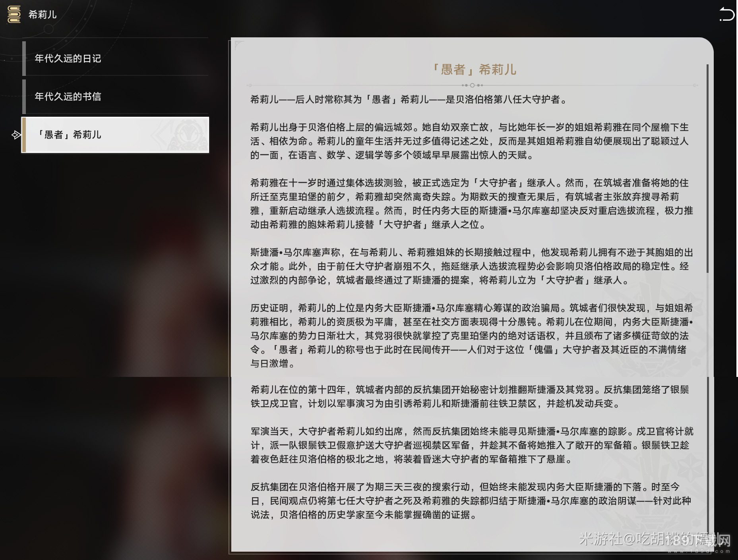Click the paragraph beginning 斯捷潘•马尔库塞声称
Viewport: 738px width, 560px height.
471,266
